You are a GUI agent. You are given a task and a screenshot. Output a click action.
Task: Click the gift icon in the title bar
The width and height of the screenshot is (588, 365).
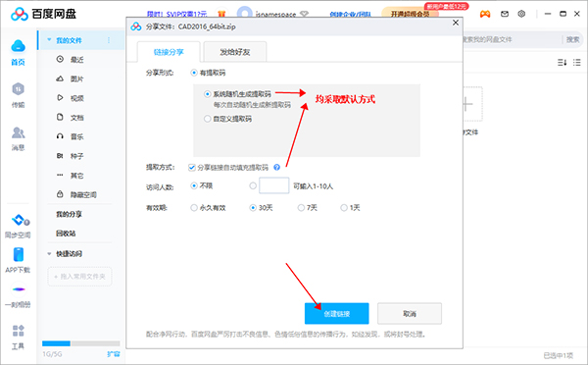221,14
